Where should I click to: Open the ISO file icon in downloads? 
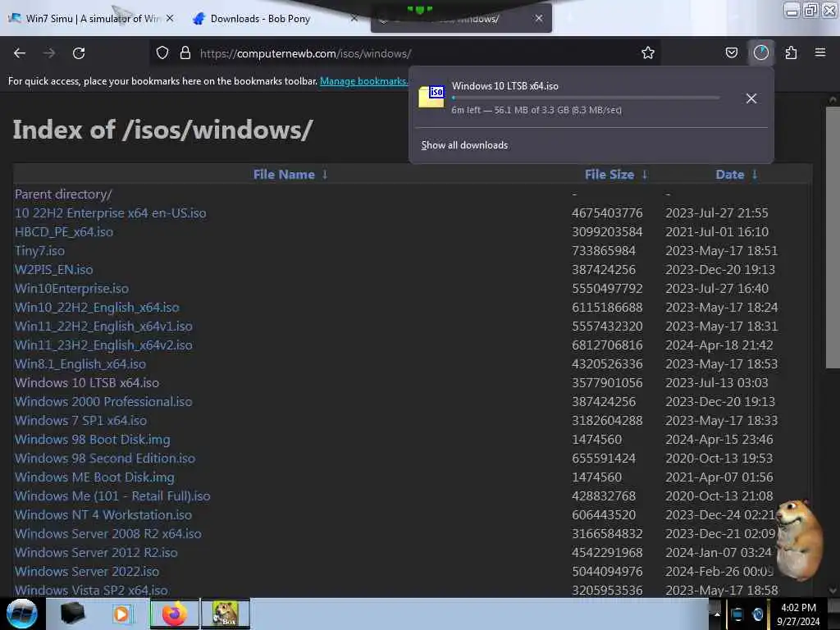[x=431, y=97]
